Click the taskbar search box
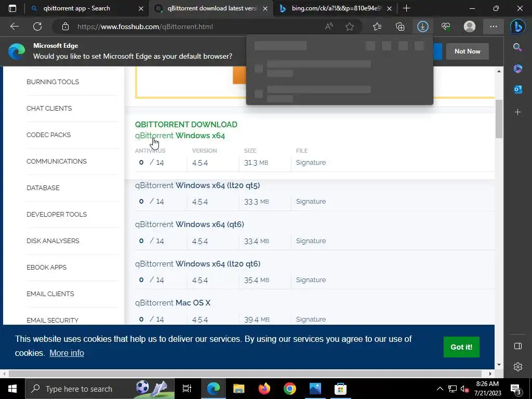Image resolution: width=532 pixels, height=399 pixels. pos(100,389)
